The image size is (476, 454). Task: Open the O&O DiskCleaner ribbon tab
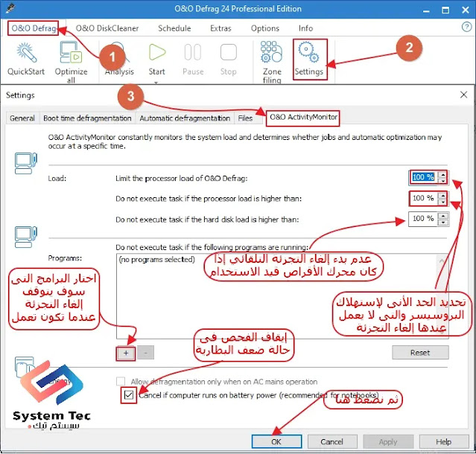107,28
